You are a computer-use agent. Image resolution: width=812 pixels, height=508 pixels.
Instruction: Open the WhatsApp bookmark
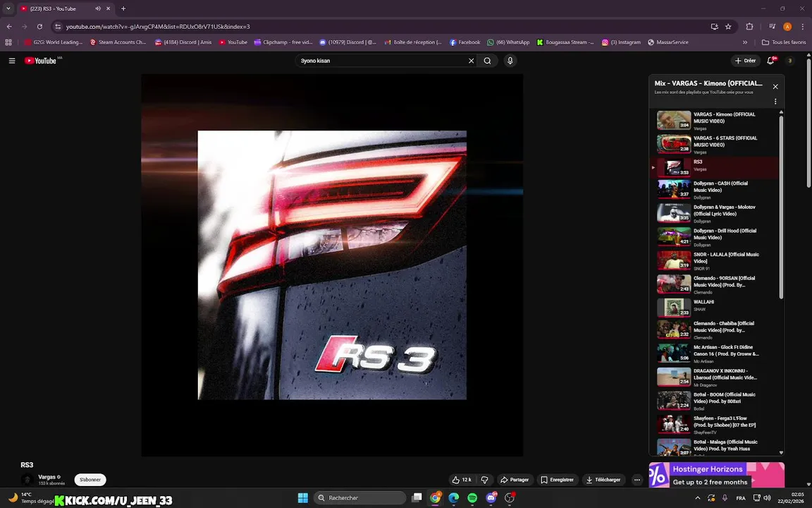(508, 42)
